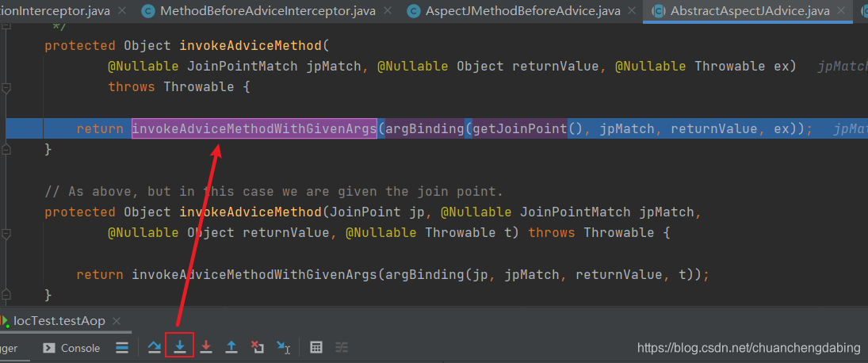868x363 pixels.
Task: Click the class icon on AspectJMethodBeforeAdvice.java tab
Action: (413, 10)
